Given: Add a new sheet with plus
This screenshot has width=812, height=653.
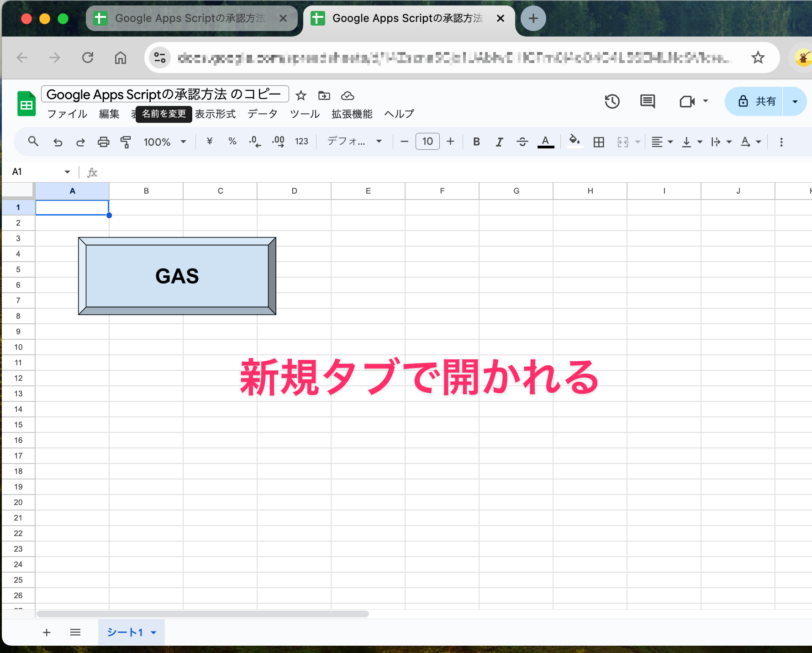Looking at the screenshot, I should pyautogui.click(x=47, y=632).
